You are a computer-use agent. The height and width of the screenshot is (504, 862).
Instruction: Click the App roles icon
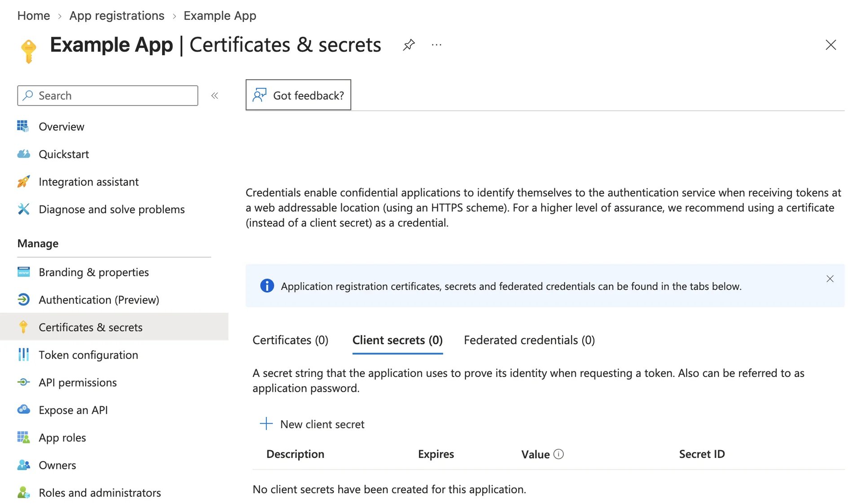[x=23, y=437]
